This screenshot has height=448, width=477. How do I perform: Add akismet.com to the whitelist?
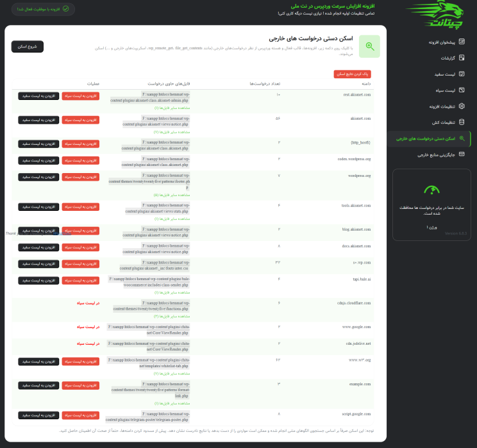38,120
